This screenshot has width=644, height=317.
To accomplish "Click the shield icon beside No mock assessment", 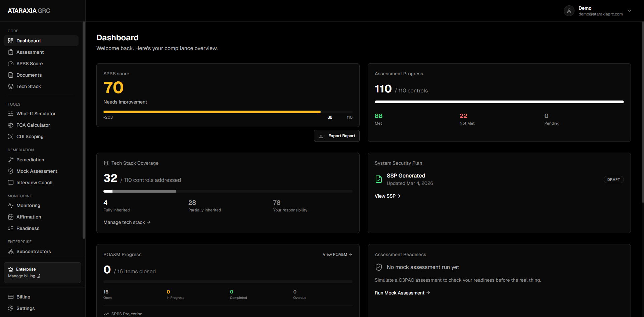I will point(379,267).
